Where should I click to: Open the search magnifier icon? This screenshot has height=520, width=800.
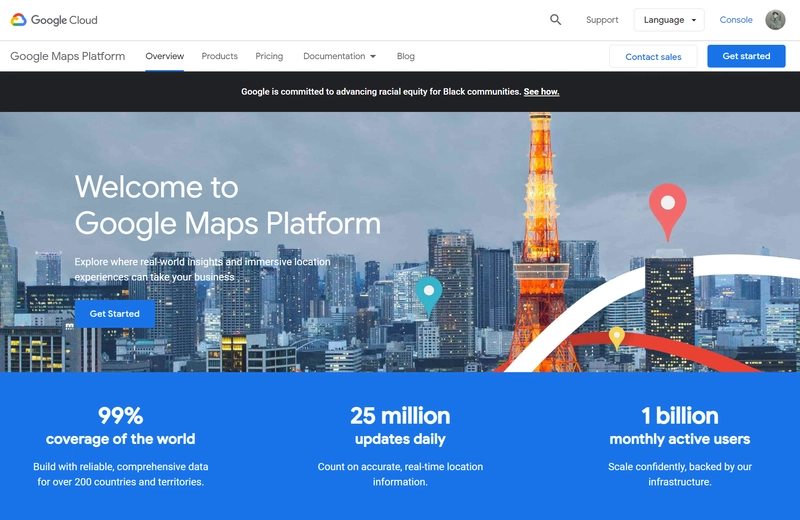pos(556,20)
